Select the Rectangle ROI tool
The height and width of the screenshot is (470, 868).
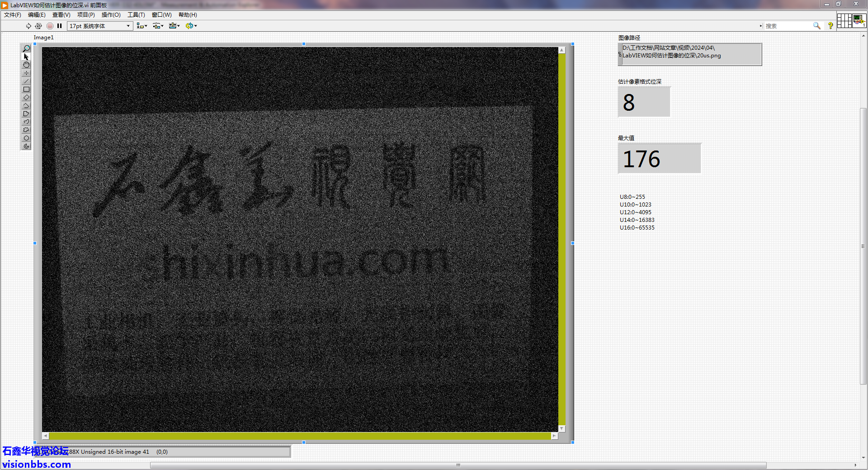point(26,89)
